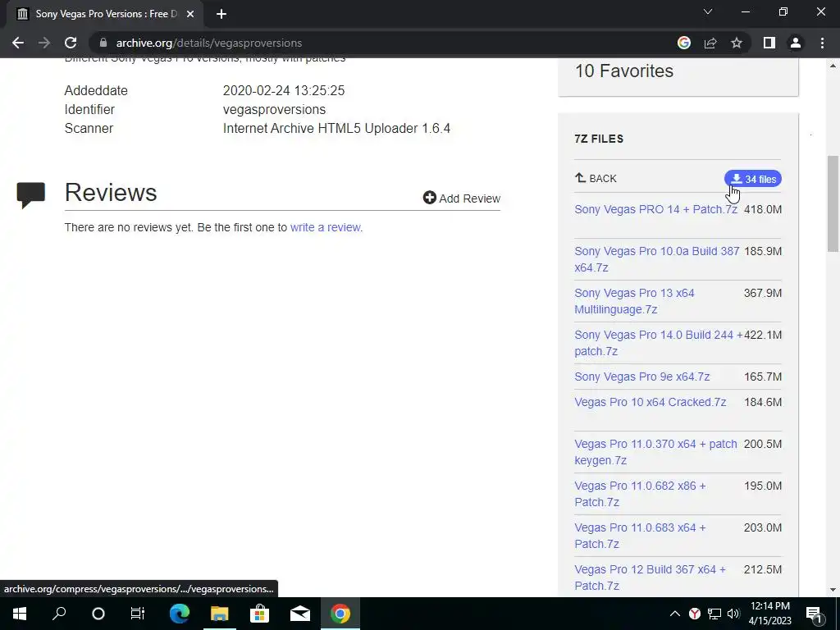Show hidden system tray icons
The image size is (840, 630).
point(675,614)
